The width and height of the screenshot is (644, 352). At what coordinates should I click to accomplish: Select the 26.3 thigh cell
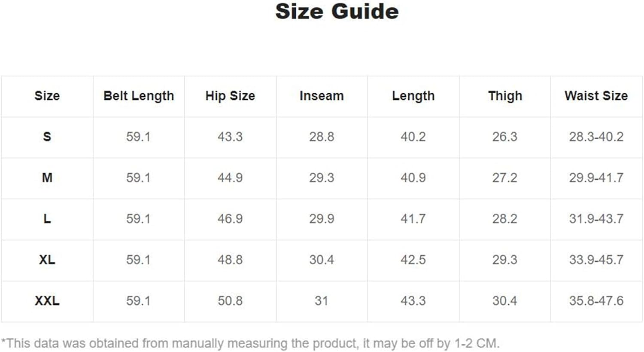click(505, 137)
